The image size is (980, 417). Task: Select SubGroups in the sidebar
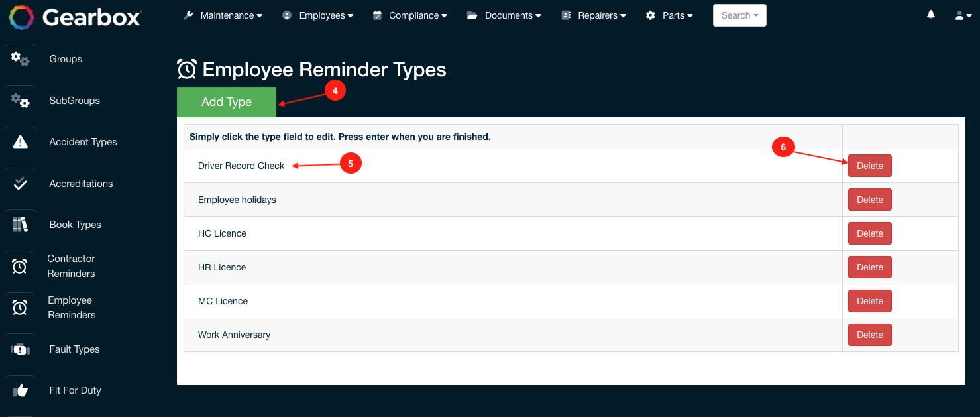point(74,101)
